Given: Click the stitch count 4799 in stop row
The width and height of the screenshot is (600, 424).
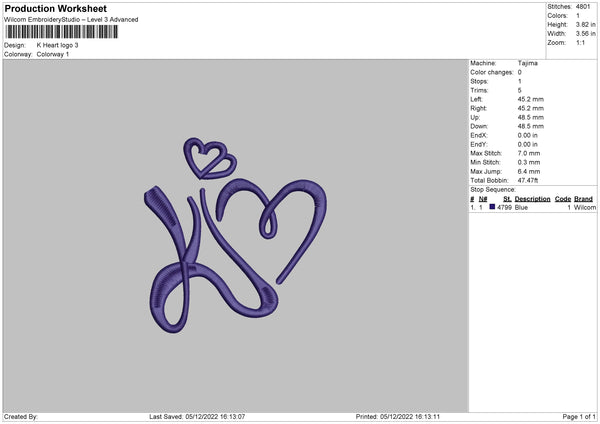Looking at the screenshot, I should (x=504, y=207).
